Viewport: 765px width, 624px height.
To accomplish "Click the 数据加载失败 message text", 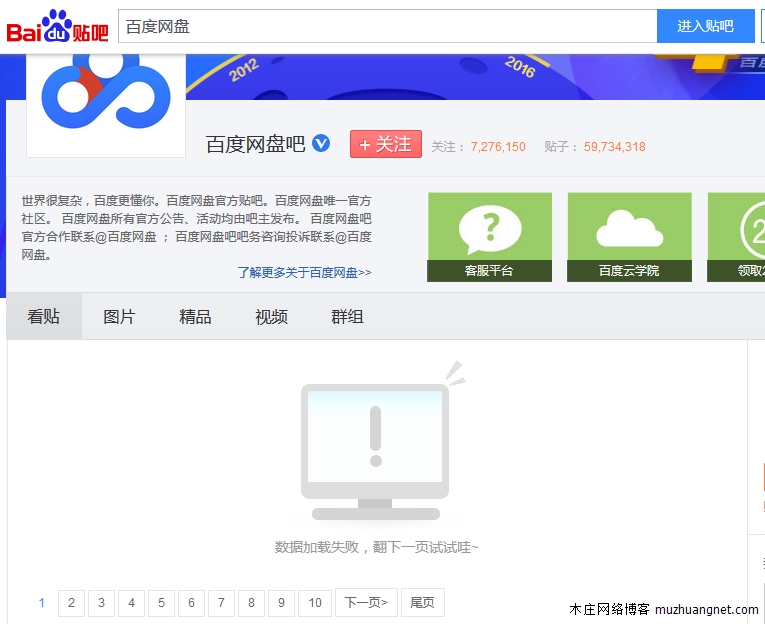I will point(377,547).
